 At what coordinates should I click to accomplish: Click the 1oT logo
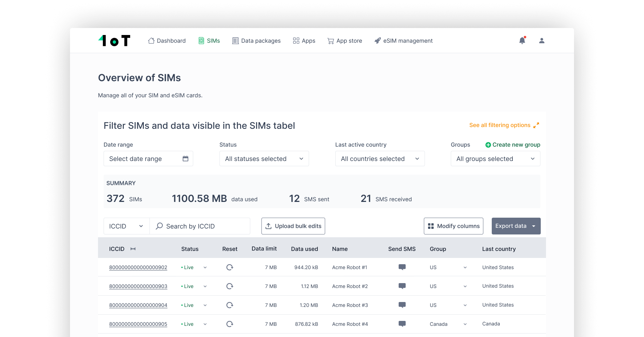pyautogui.click(x=114, y=41)
